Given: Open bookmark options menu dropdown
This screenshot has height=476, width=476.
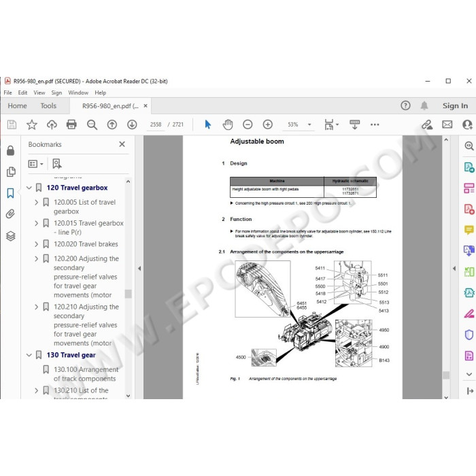Looking at the screenshot, I should point(36,164).
